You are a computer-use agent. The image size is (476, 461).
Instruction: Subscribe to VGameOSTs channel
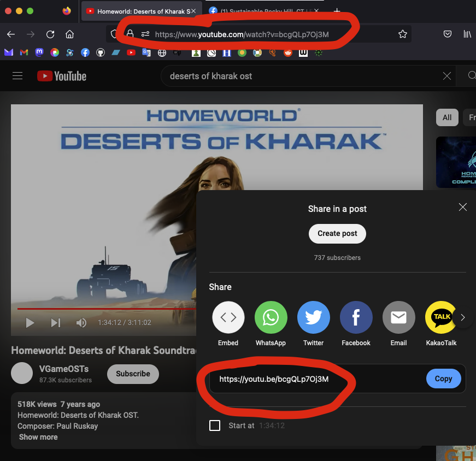pos(133,374)
